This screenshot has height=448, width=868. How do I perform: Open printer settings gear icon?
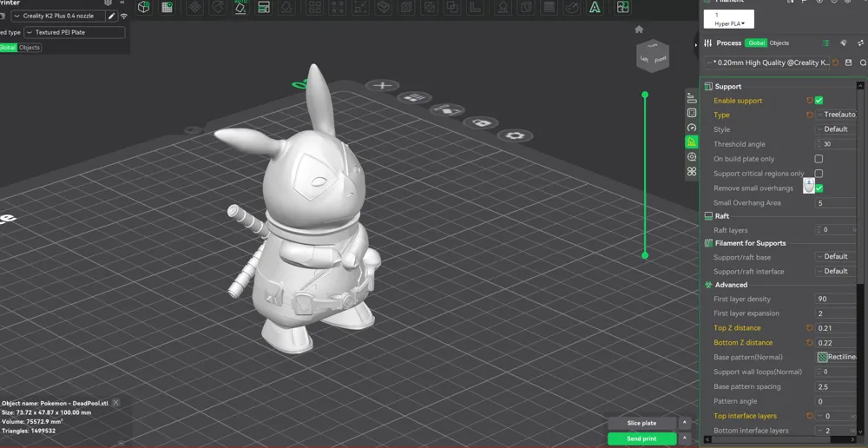pyautogui.click(x=108, y=3)
